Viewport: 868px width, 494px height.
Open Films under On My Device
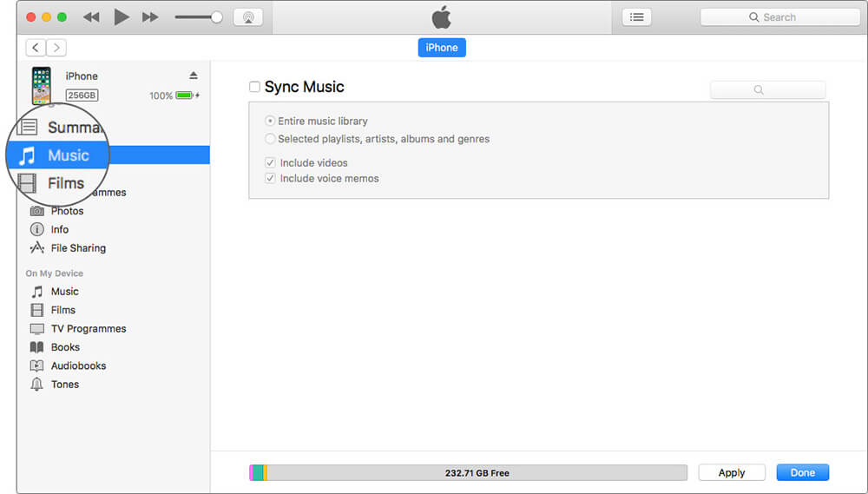(x=63, y=310)
